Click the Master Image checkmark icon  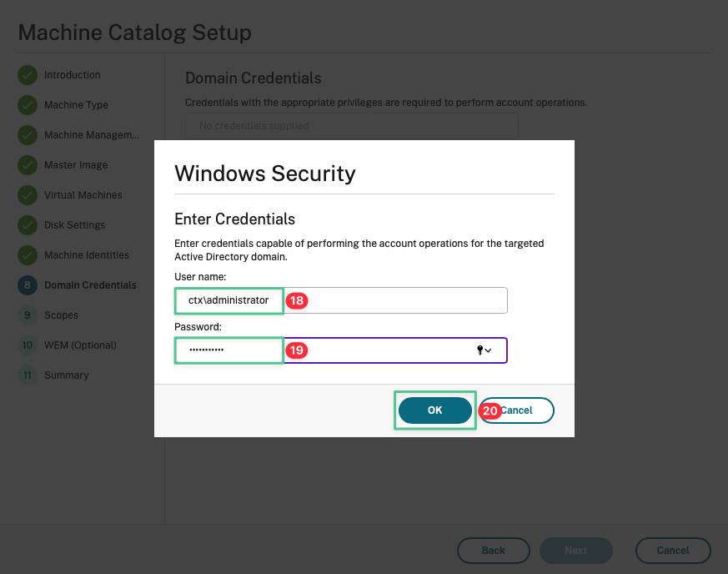tap(28, 165)
